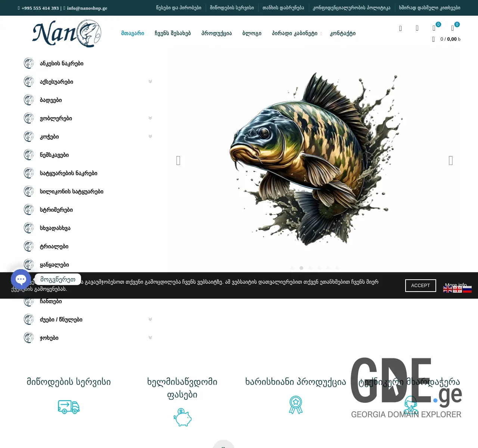Click the next slide arrow

(451, 161)
